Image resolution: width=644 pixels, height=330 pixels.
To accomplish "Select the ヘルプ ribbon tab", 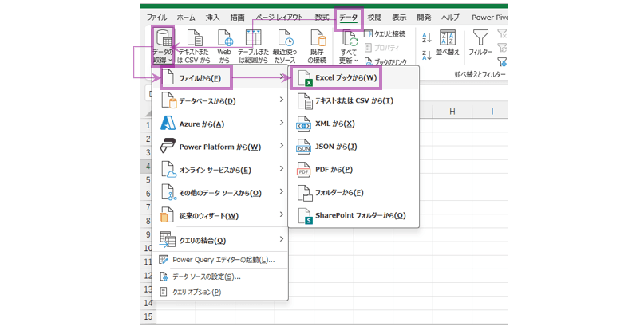I will 451,18.
